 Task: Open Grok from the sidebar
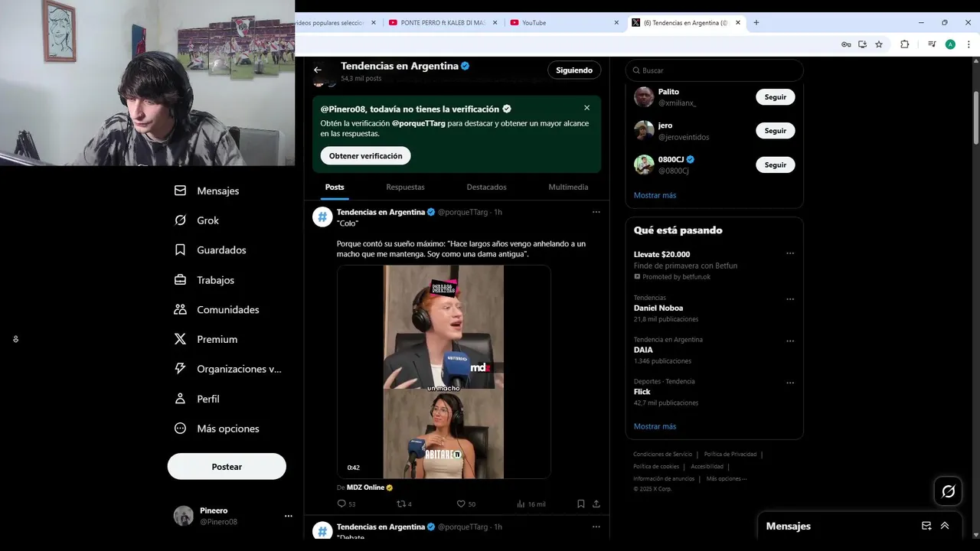click(x=197, y=220)
